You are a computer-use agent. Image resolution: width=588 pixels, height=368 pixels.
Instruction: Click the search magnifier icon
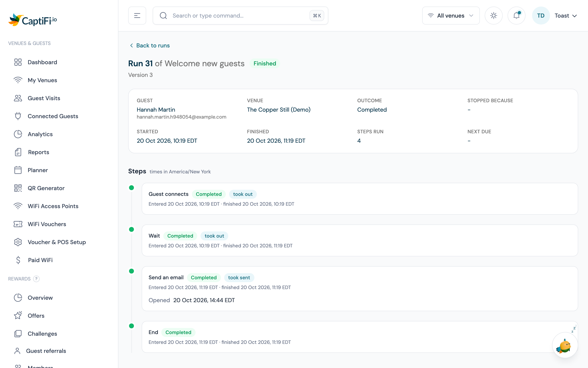pos(163,16)
